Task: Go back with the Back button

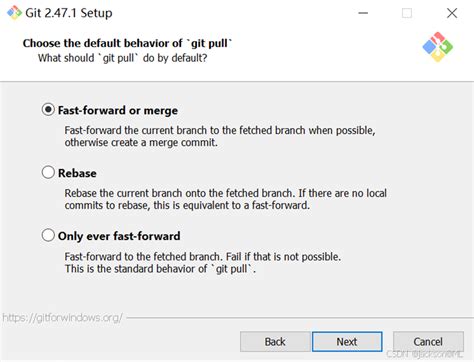Action: coord(275,342)
